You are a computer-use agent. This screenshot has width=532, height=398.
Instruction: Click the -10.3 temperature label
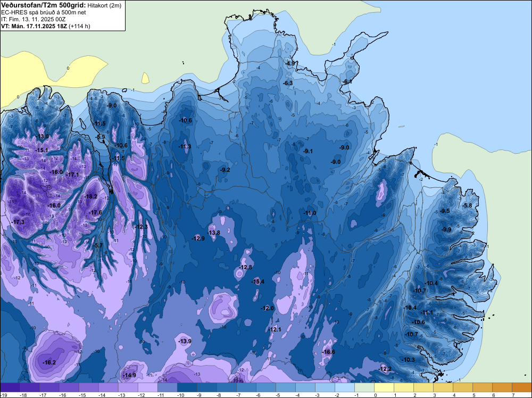(408, 360)
